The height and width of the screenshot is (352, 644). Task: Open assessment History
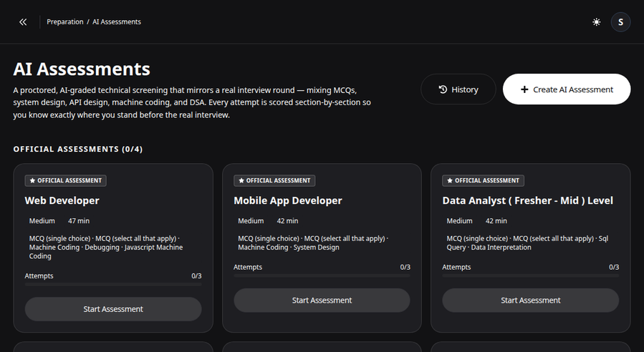pos(458,89)
